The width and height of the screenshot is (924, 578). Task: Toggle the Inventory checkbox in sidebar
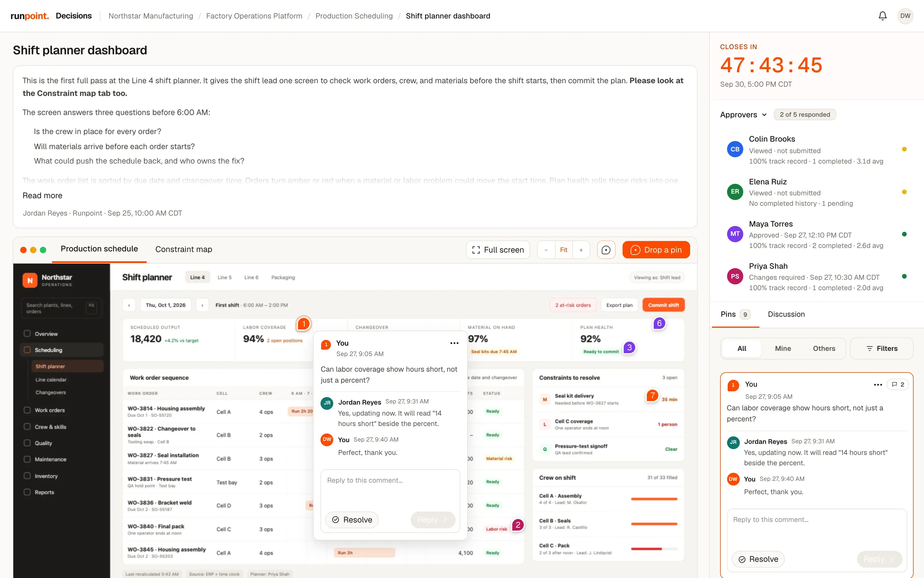27,476
